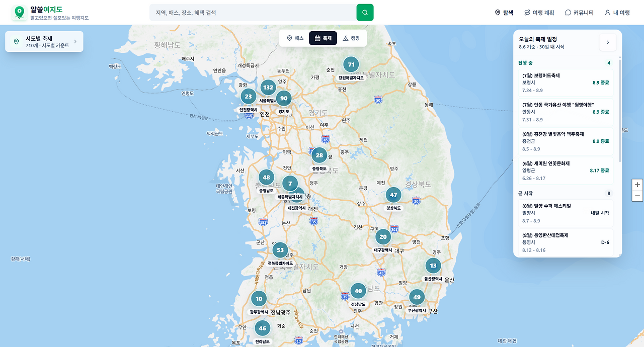This screenshot has width=644, height=347.
Task: Click the 20 cluster for 대구광역시
Action: [383, 237]
